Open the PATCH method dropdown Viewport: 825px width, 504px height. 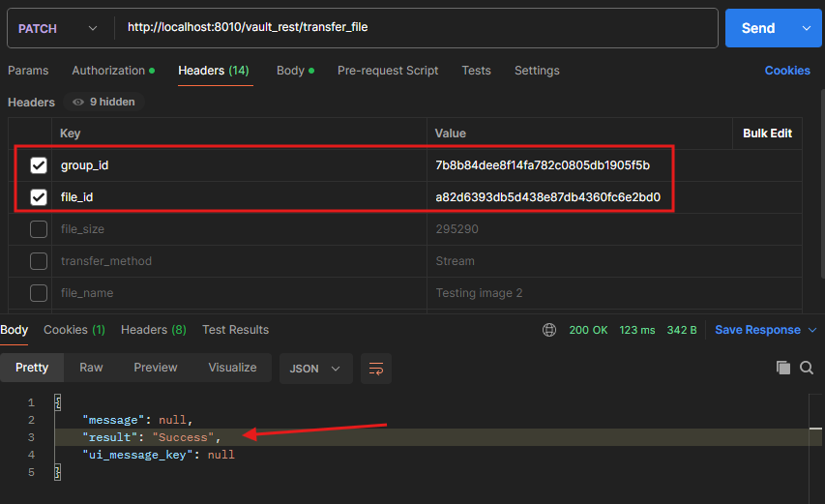click(x=58, y=28)
